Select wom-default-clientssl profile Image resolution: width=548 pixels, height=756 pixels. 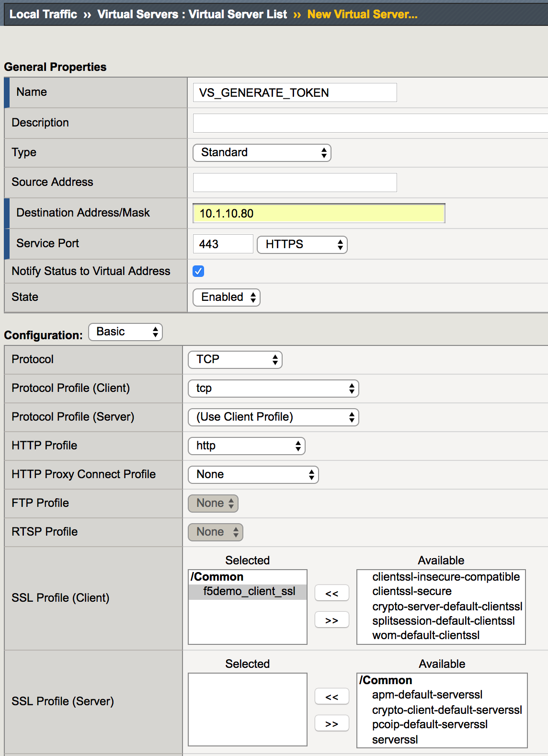point(425,635)
